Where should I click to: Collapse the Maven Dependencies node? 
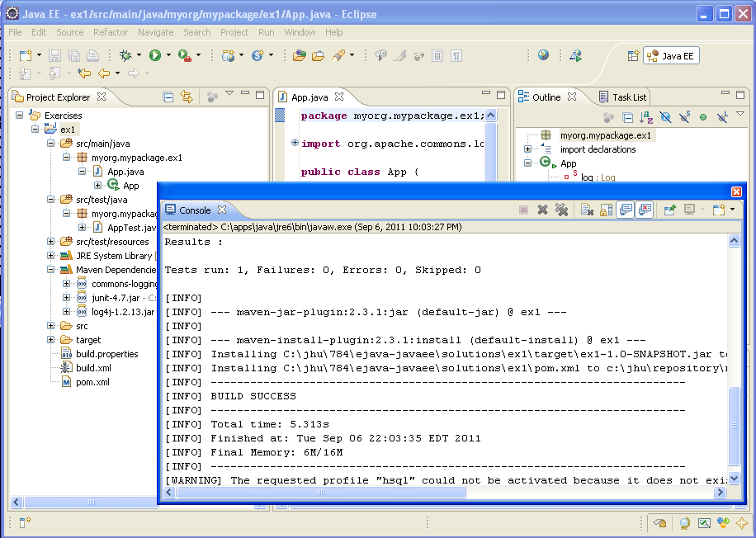pyautogui.click(x=50, y=270)
